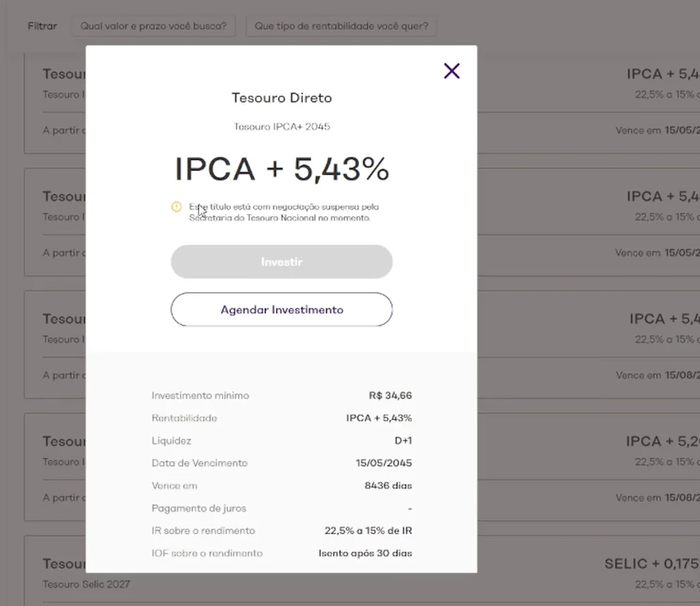700x606 pixels.
Task: Click the large 'IPCA + 5,43%' heading
Action: pos(282,169)
